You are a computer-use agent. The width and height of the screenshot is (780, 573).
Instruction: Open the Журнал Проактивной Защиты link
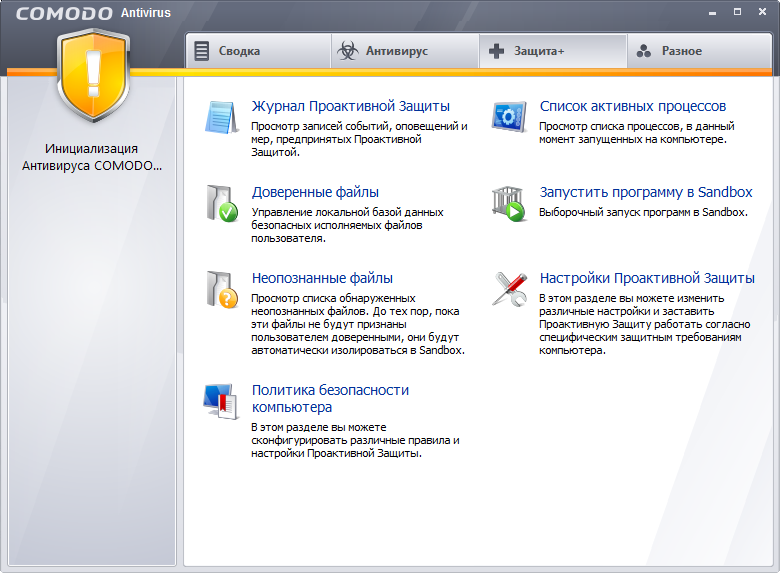(351, 106)
